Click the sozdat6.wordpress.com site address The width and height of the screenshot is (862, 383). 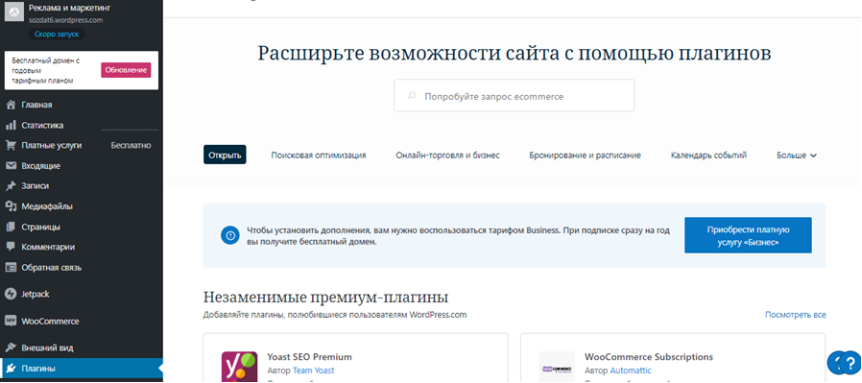[x=66, y=20]
